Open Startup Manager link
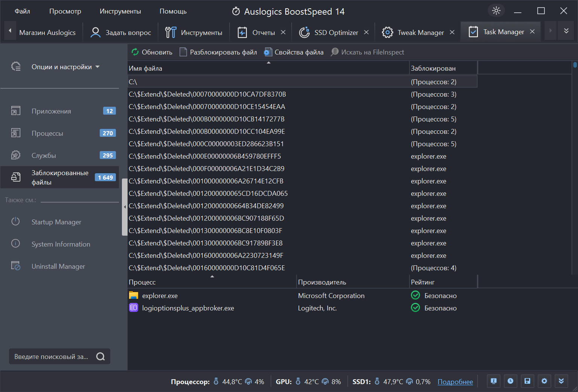The height and width of the screenshot is (392, 578). click(x=56, y=222)
